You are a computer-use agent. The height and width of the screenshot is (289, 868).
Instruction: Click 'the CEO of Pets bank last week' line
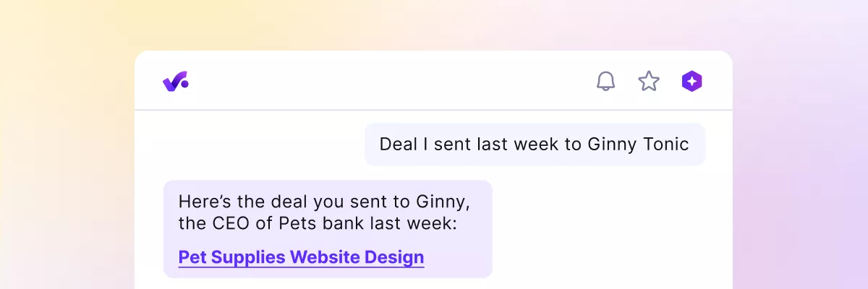tap(318, 223)
